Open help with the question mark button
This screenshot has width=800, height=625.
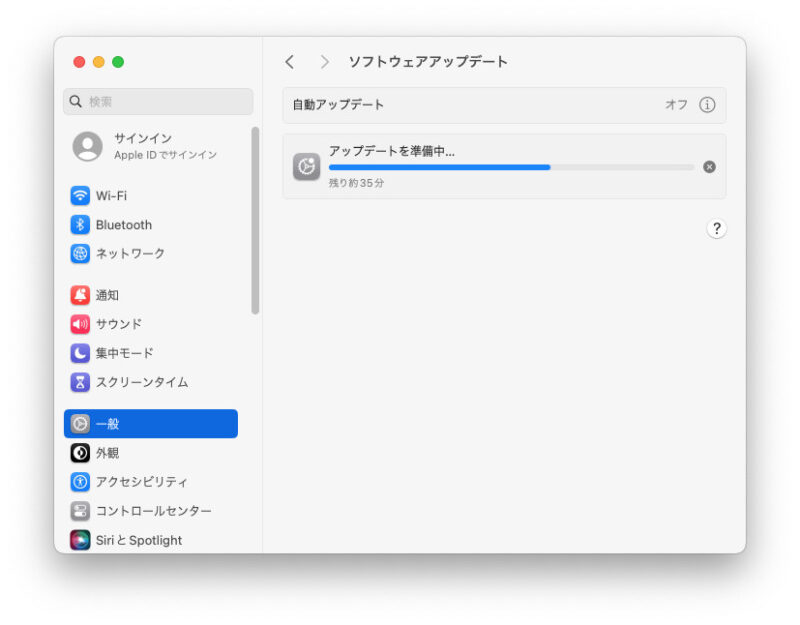716,229
